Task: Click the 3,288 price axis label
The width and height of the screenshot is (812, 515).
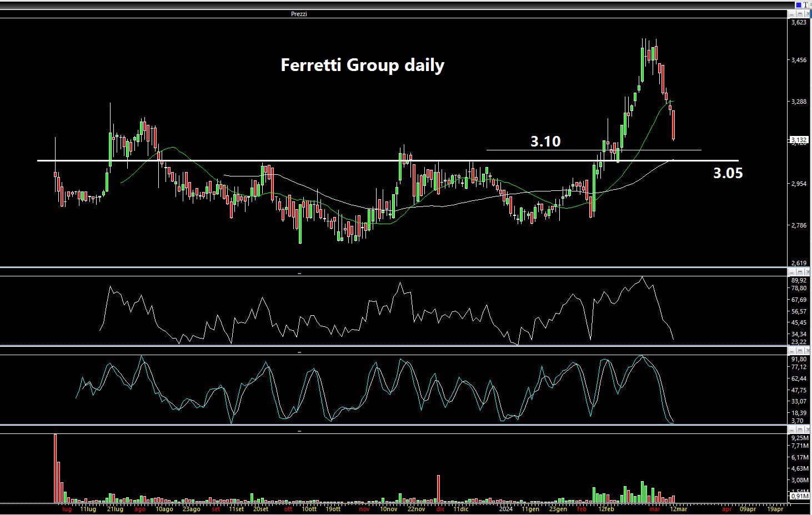Action: pyautogui.click(x=799, y=102)
